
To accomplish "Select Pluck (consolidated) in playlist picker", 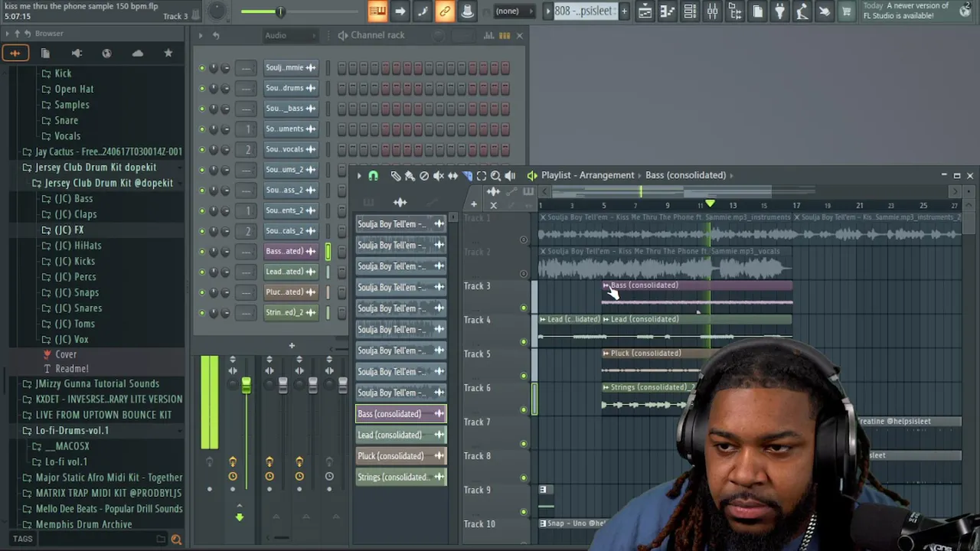I will click(401, 456).
